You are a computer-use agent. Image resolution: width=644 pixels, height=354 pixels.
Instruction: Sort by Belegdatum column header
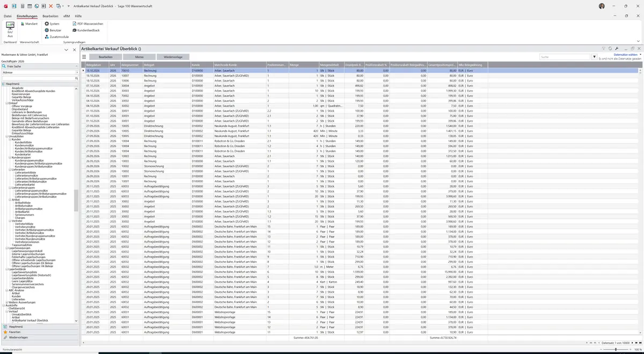tap(97, 65)
